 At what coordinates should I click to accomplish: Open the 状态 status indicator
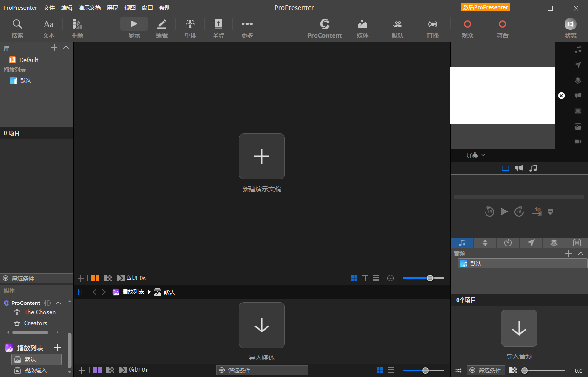[571, 29]
